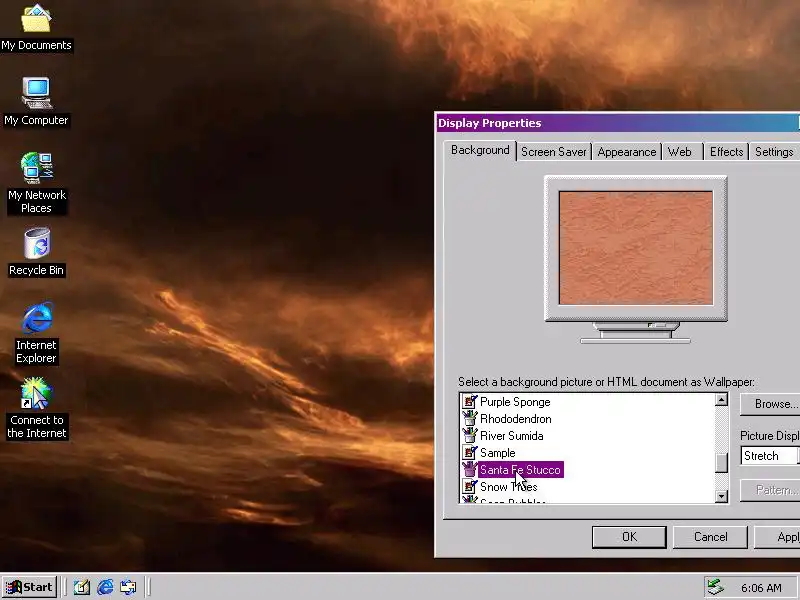This screenshot has width=800, height=600.
Task: Open the Web tab
Action: [680, 152]
